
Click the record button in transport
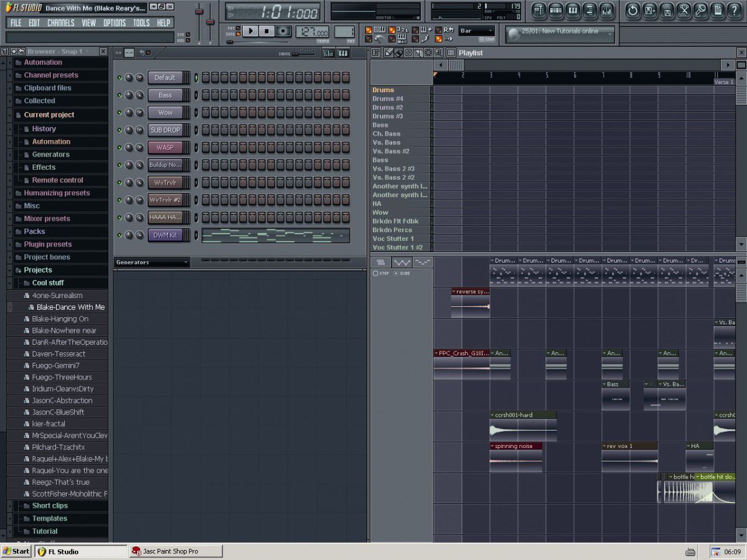[284, 31]
